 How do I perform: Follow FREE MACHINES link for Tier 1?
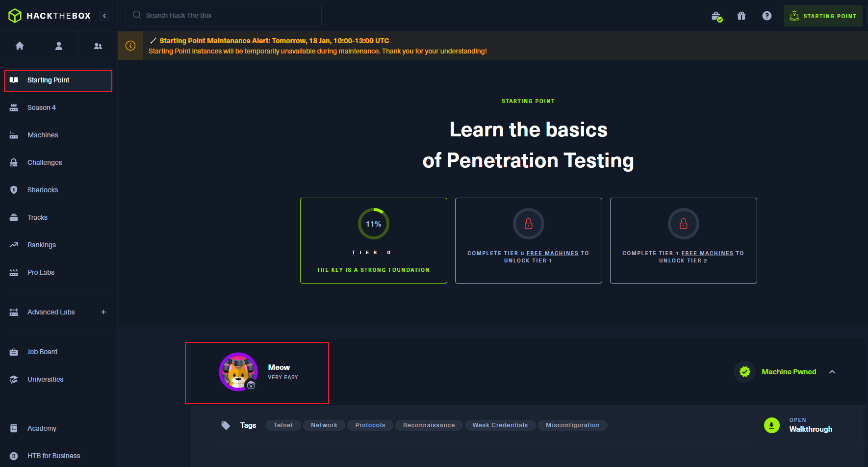tap(553, 253)
